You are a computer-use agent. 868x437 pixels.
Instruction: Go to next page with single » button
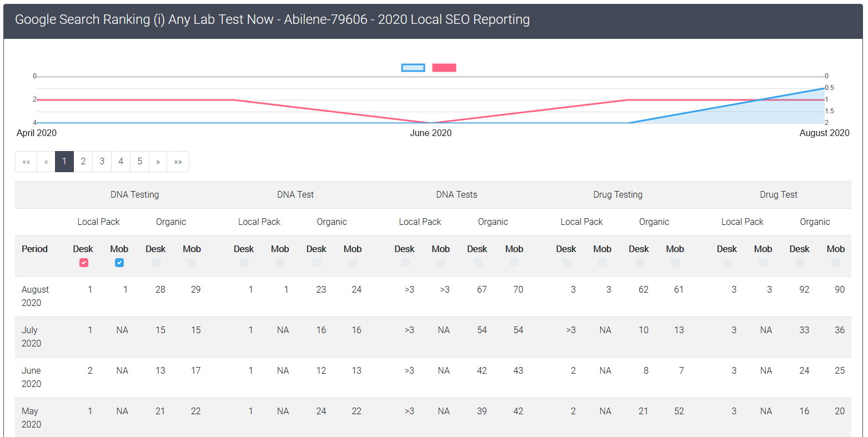158,162
